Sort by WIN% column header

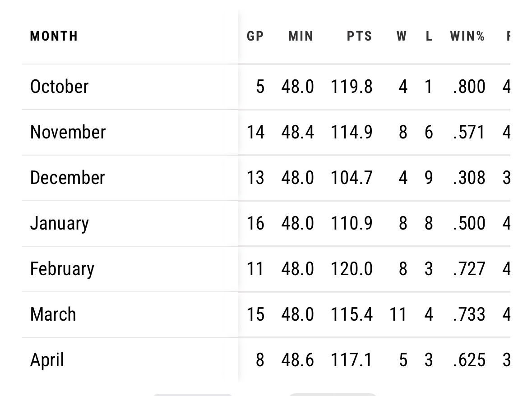(467, 36)
